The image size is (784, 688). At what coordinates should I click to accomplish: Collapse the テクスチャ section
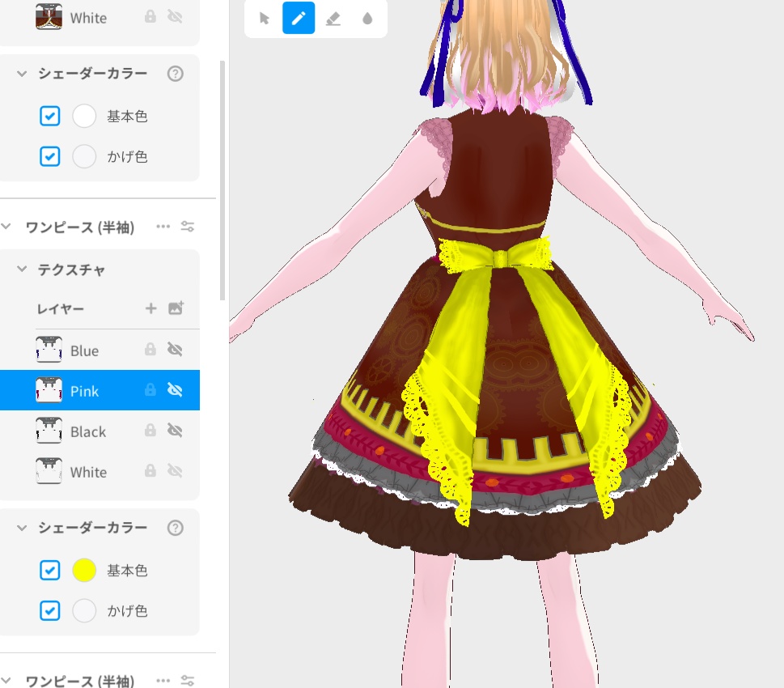[22, 269]
